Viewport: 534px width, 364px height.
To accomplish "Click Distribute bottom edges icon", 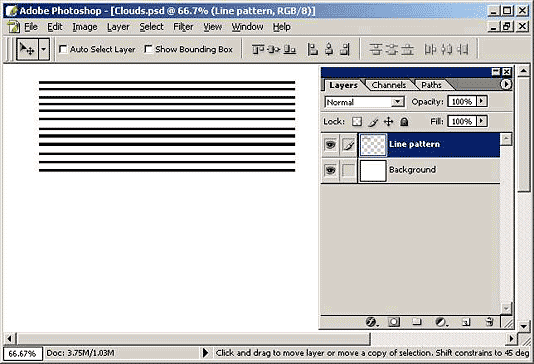I will pyautogui.click(x=407, y=50).
